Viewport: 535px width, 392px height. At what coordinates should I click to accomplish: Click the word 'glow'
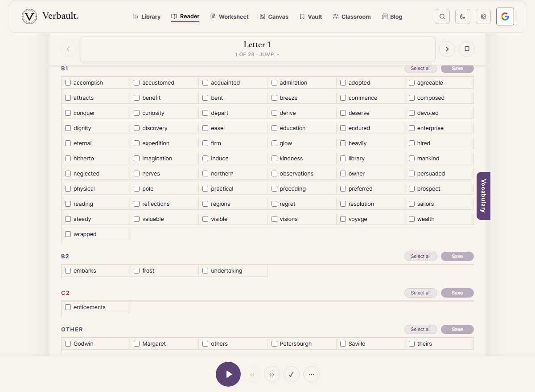pos(286,143)
